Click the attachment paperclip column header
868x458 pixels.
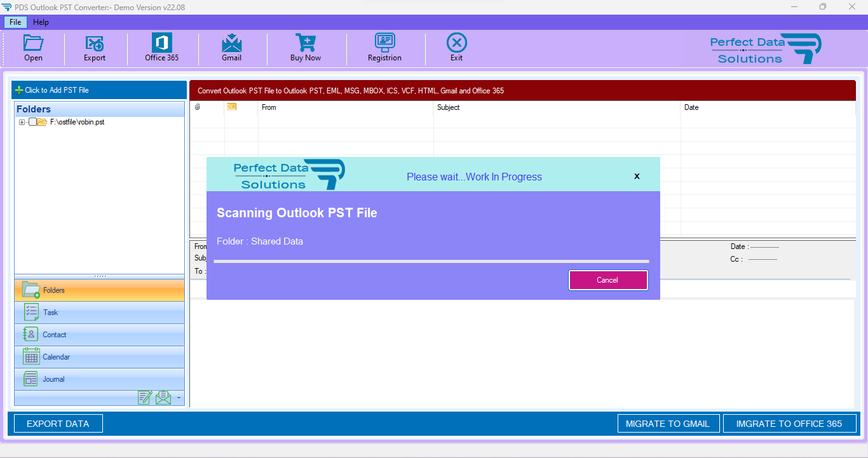coord(197,107)
